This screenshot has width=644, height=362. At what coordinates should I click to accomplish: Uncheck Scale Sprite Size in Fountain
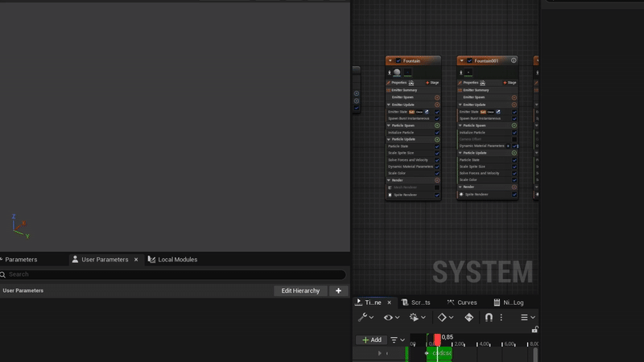437,153
